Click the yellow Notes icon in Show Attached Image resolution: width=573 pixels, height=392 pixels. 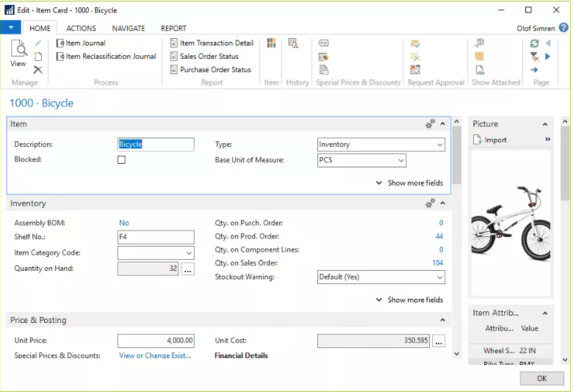click(480, 57)
